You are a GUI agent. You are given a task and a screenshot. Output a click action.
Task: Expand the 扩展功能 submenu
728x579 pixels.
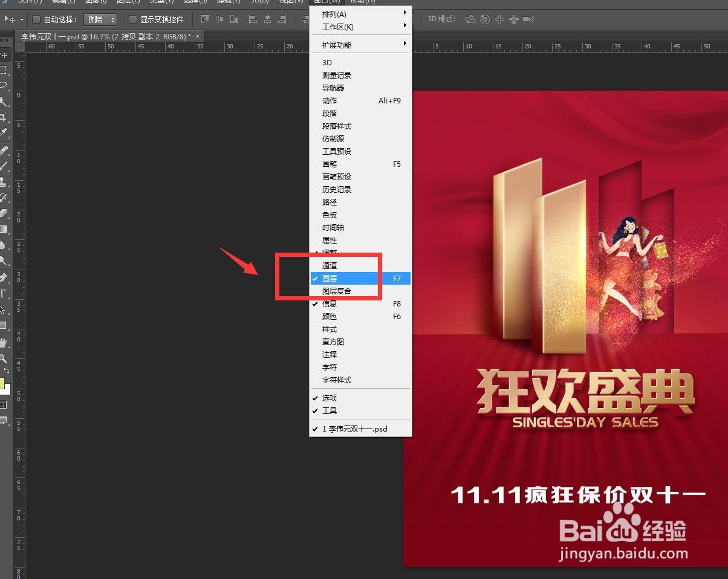point(360,45)
